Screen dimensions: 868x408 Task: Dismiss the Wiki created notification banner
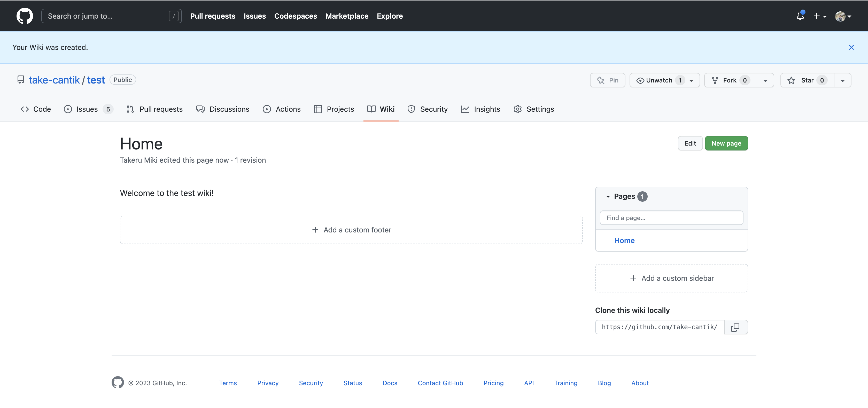851,47
